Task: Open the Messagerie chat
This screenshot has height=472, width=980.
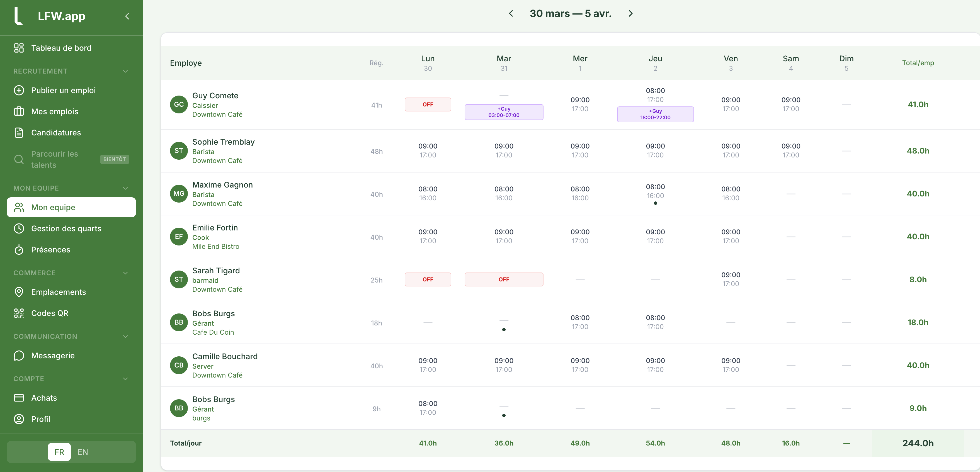Action: (53, 355)
